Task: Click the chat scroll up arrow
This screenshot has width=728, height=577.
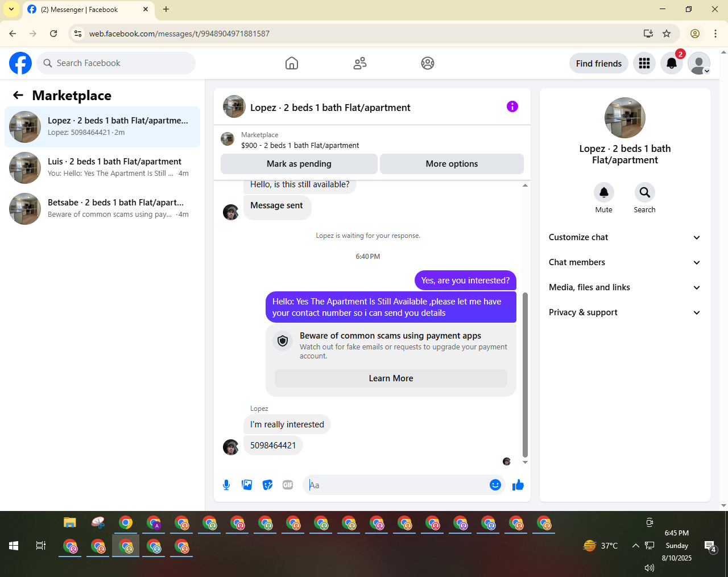Action: (525, 185)
